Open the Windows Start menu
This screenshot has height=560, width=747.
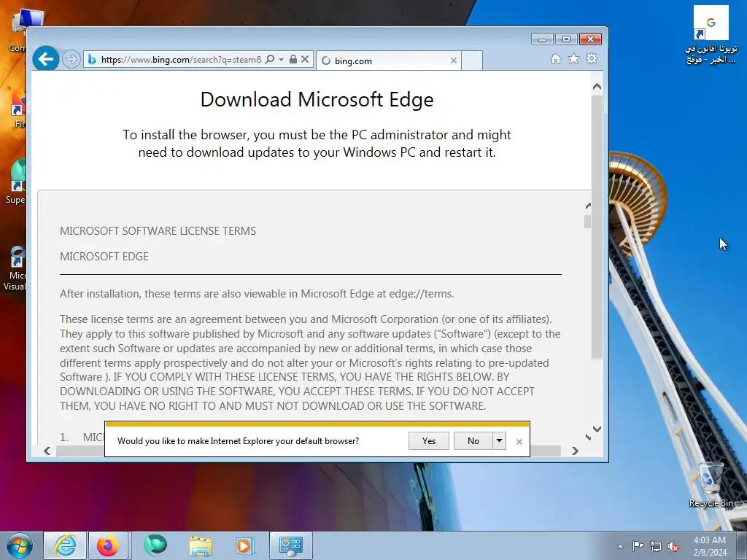(x=20, y=545)
